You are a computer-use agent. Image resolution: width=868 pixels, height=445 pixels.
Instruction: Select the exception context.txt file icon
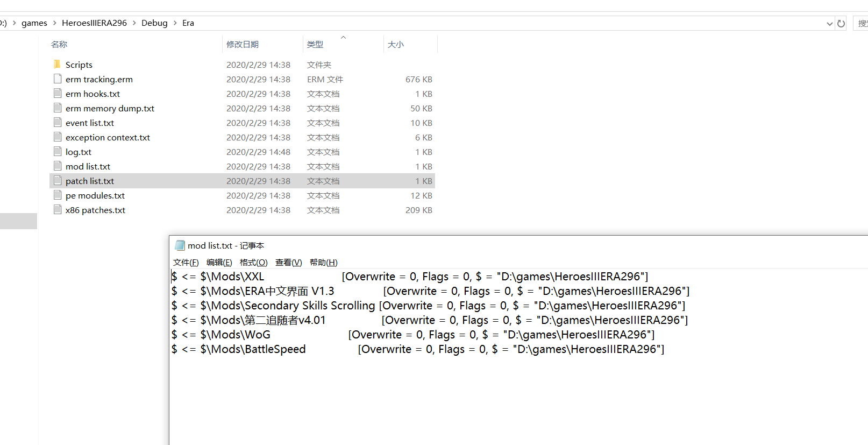coord(58,137)
